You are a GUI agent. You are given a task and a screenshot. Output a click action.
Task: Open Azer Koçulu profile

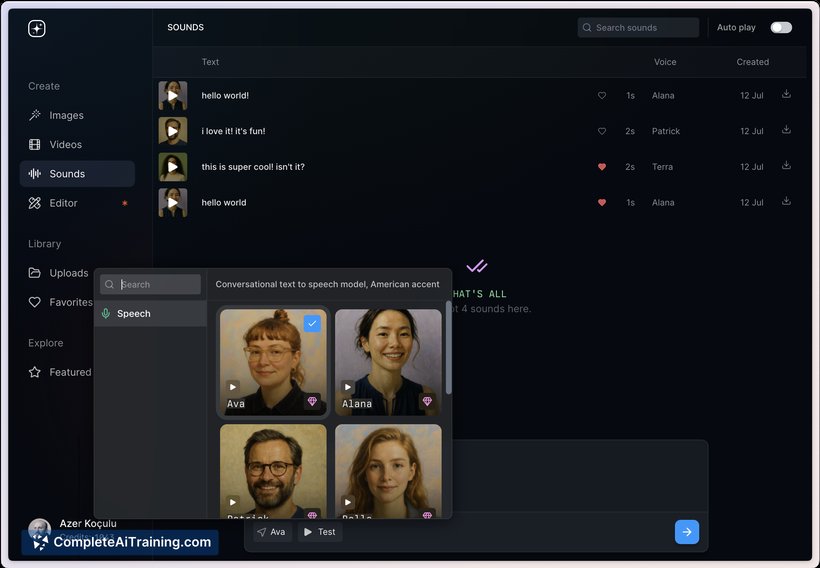tap(73, 528)
